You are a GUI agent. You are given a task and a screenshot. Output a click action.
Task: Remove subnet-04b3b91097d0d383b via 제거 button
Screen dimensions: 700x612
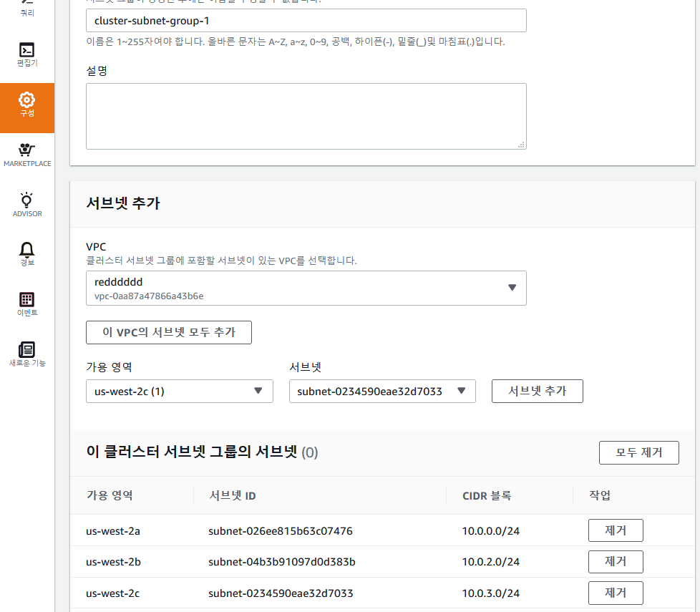(x=615, y=561)
